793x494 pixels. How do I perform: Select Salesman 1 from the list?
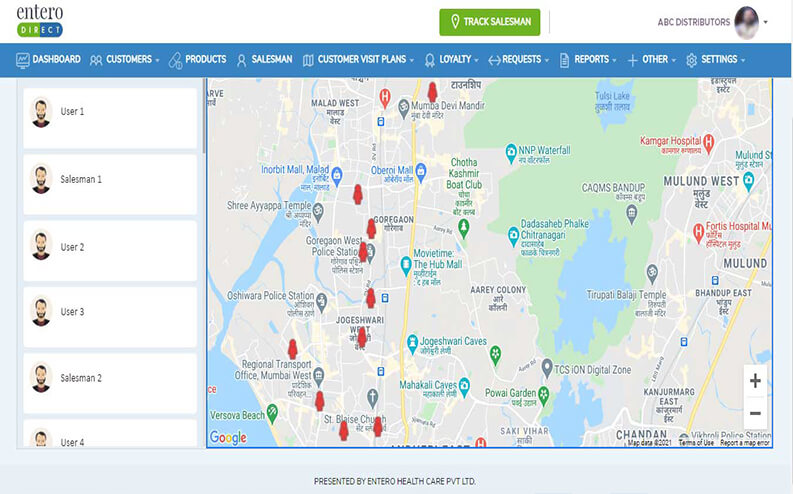coord(81,179)
